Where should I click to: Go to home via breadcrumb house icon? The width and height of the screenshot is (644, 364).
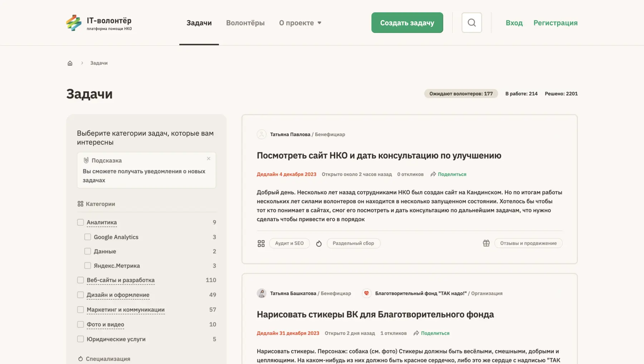(x=70, y=63)
